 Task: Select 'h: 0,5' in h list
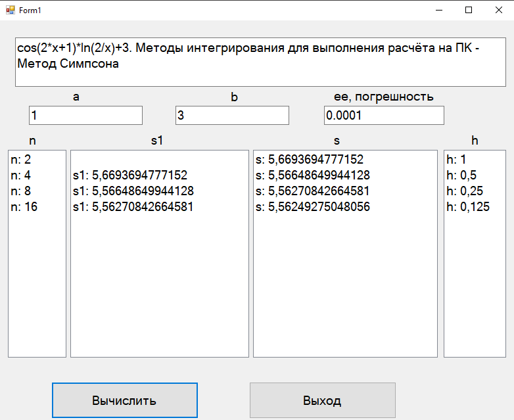(475, 175)
